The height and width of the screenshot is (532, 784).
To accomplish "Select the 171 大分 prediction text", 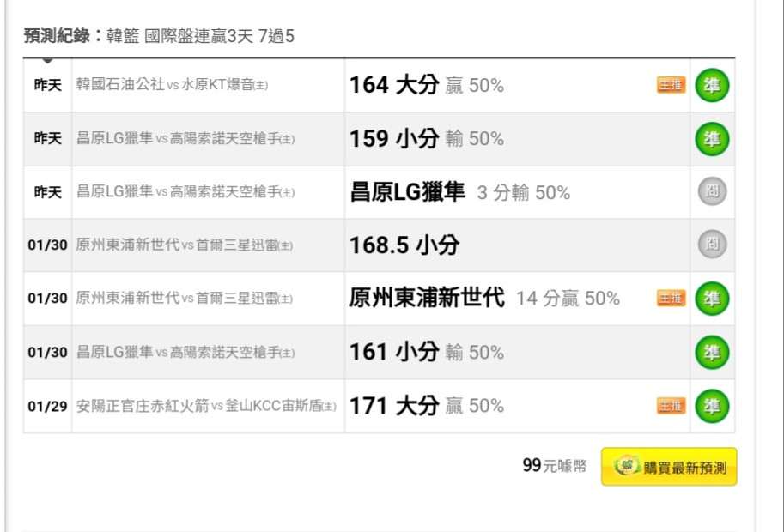I will 394,406.
